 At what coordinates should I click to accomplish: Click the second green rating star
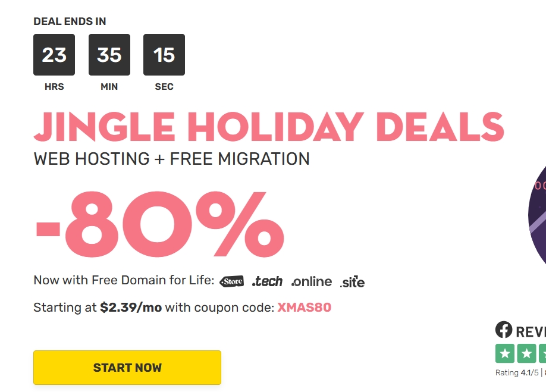(x=526, y=353)
